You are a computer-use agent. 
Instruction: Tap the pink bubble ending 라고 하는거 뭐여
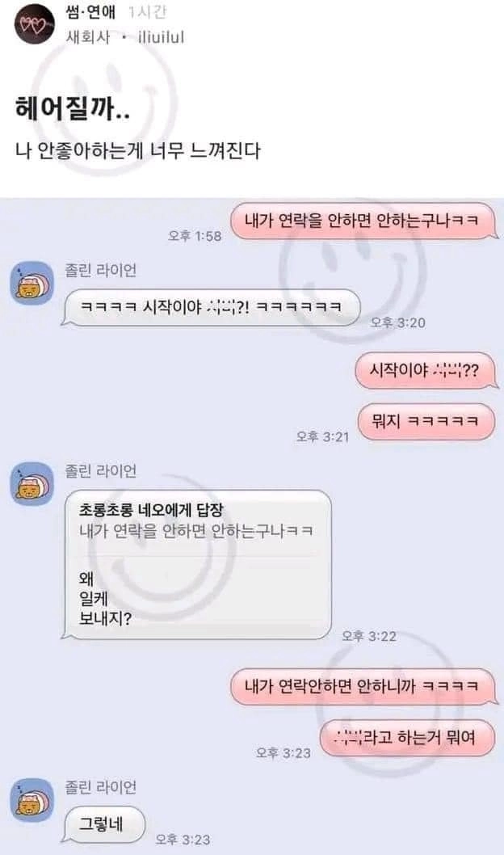(x=408, y=738)
